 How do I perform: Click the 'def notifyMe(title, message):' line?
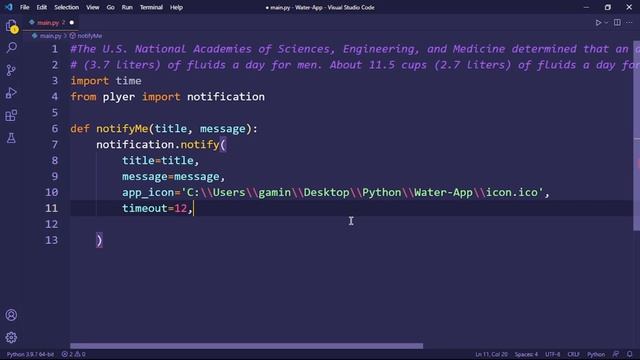pos(164,129)
